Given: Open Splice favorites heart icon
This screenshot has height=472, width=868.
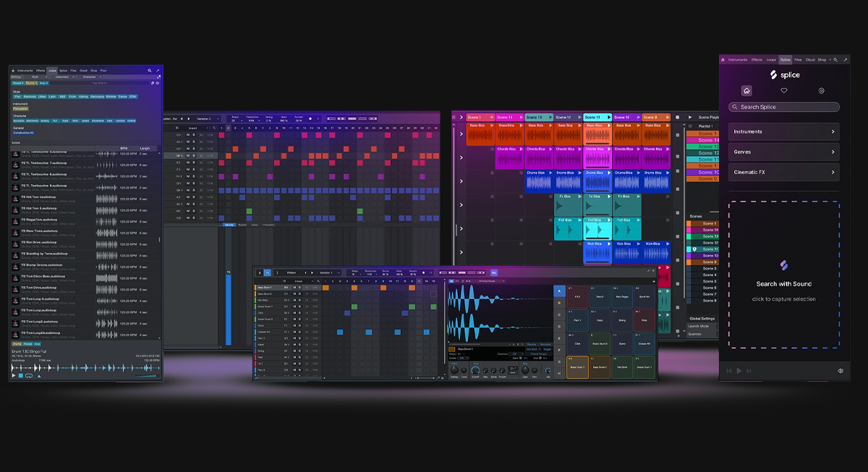Looking at the screenshot, I should click(x=783, y=91).
